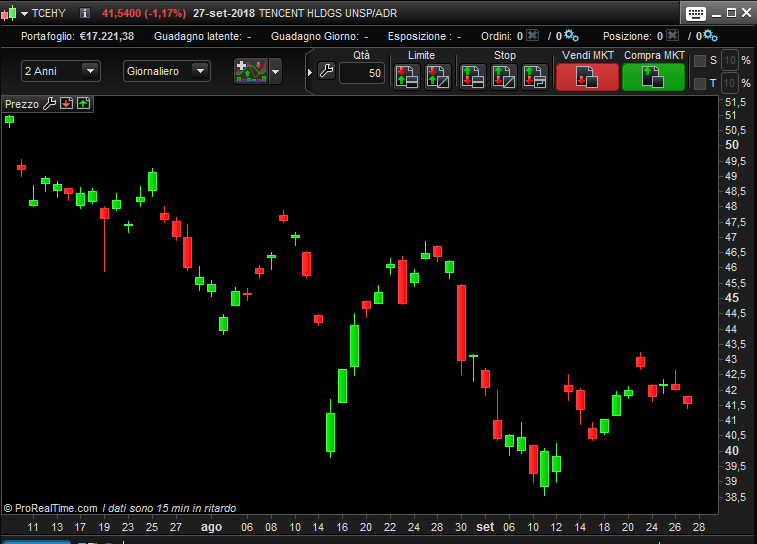Click the green up-arrow icon beside Prezzo
This screenshot has width=757, height=544.
pos(84,103)
